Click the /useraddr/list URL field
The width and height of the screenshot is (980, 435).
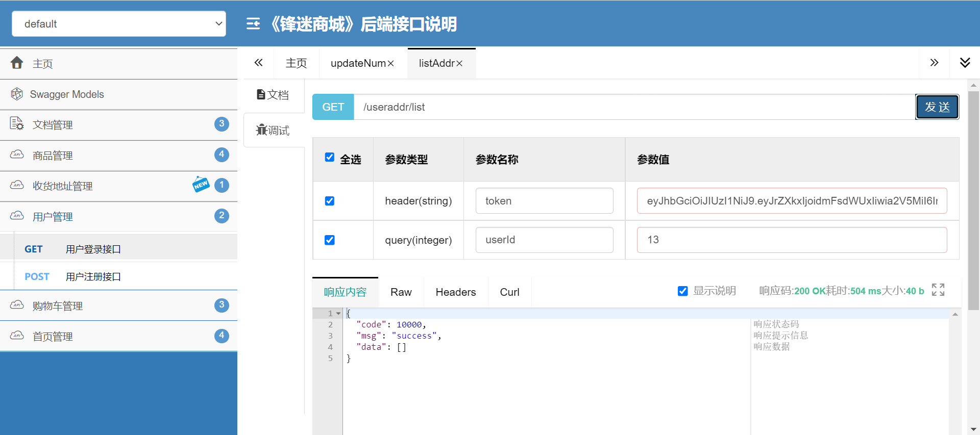[x=634, y=107]
